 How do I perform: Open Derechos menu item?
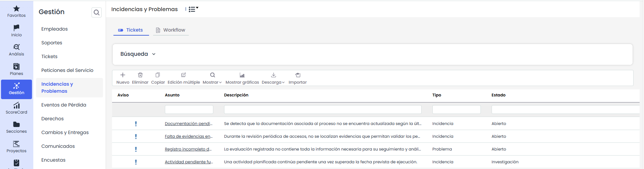click(x=52, y=119)
